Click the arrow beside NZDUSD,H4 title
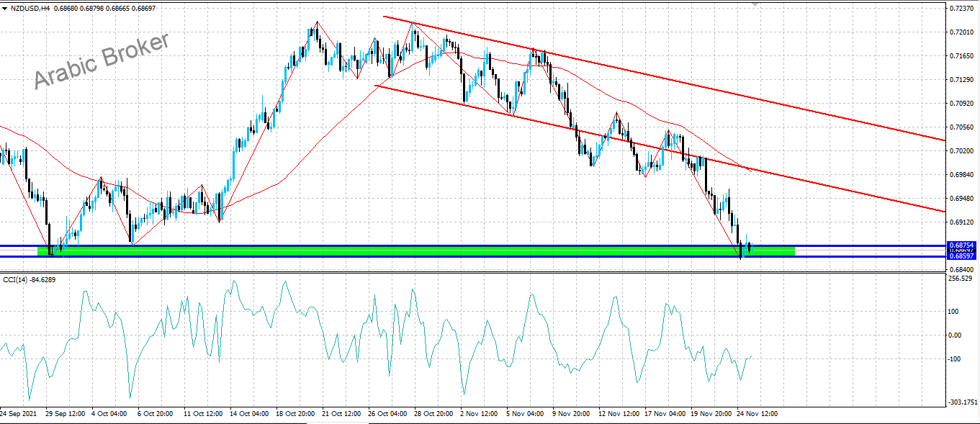This screenshot has width=980, height=424. click(x=5, y=9)
